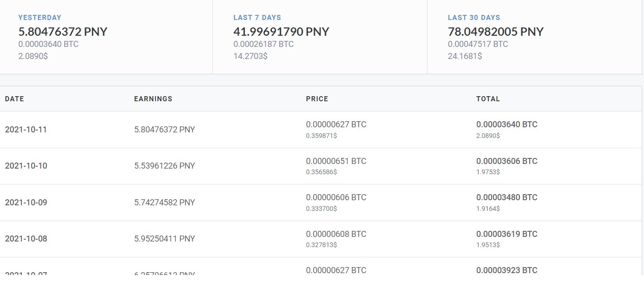The image size is (644, 301).
Task: Click price 0.00000627 BTC for 2021-10-11
Action: pos(336,124)
